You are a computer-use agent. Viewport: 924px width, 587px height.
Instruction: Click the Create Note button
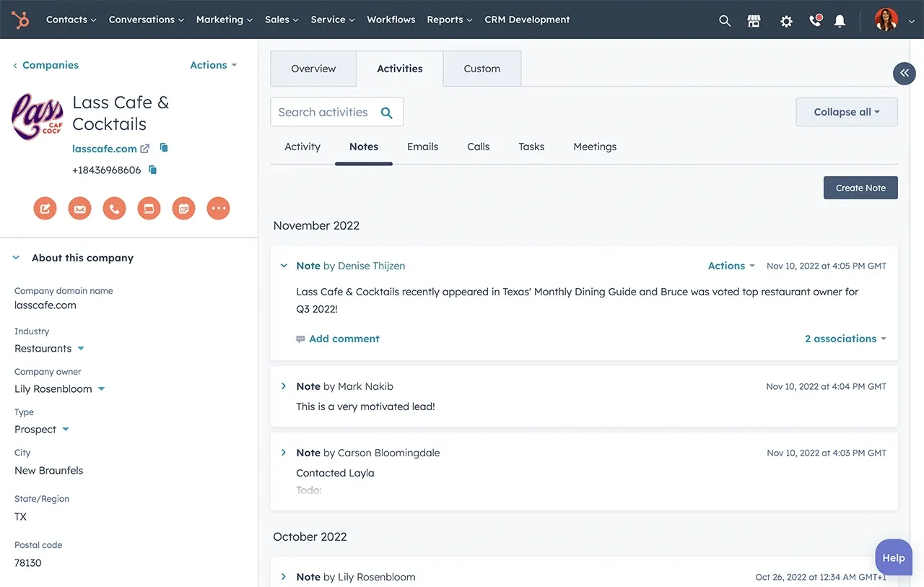click(x=860, y=188)
